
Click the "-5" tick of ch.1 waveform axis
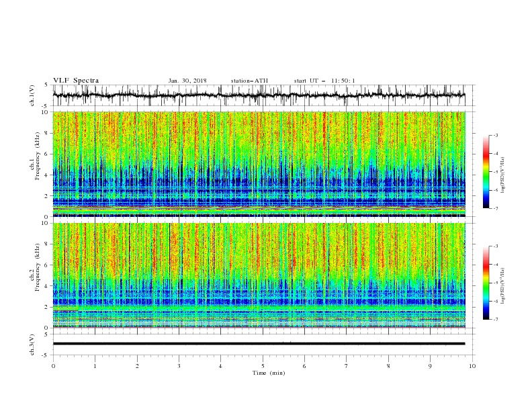pos(45,106)
